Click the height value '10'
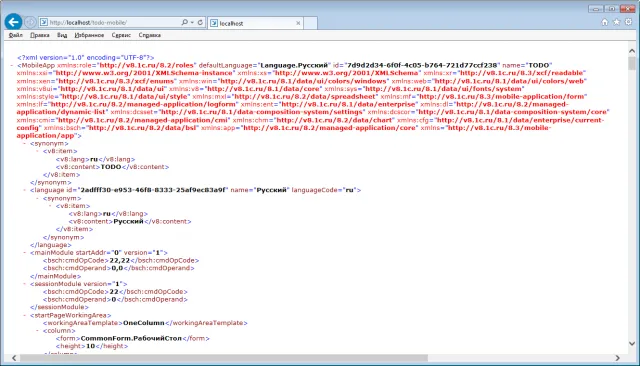Screen dimensions: 640x366 coord(90,346)
